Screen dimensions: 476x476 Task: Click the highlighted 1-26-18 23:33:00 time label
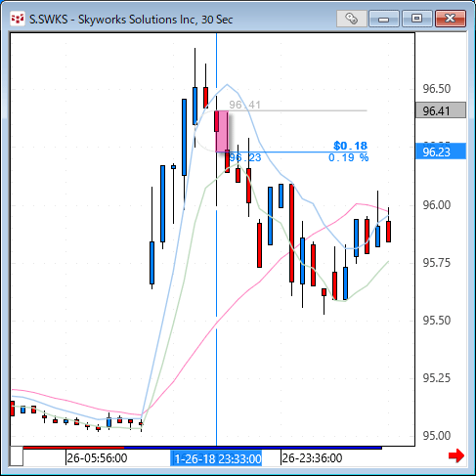click(x=216, y=458)
